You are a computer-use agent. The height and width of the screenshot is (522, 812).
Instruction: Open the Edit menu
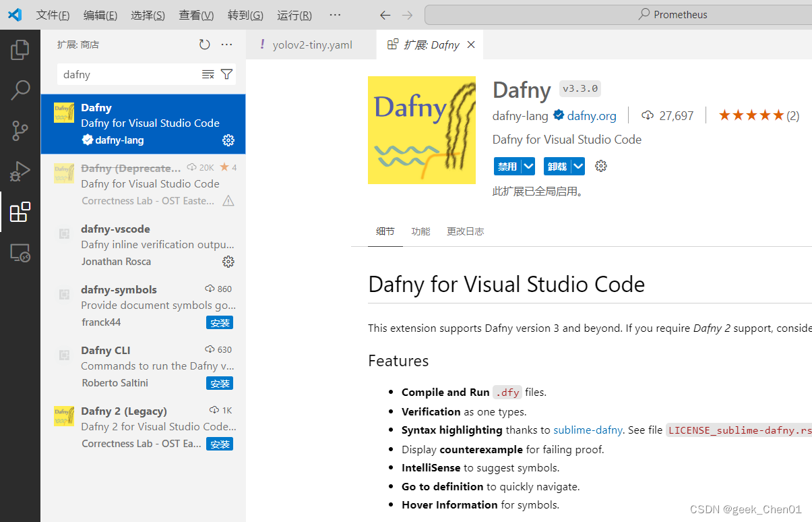[x=100, y=15]
